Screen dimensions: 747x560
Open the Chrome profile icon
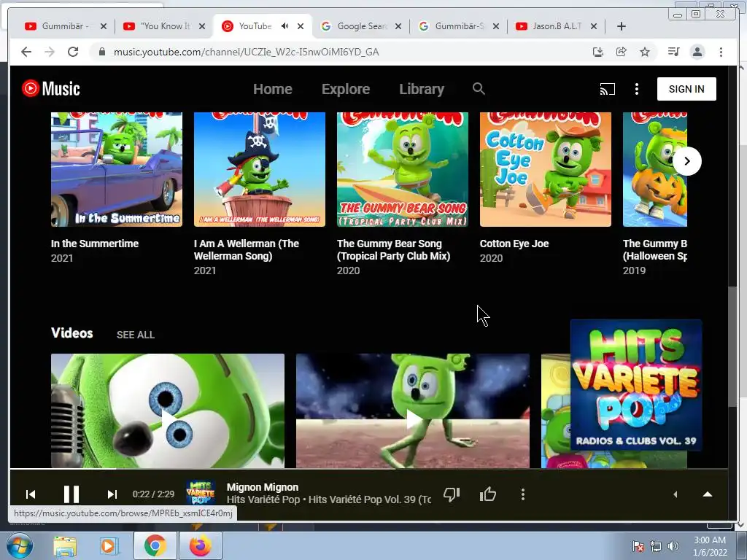tap(697, 52)
